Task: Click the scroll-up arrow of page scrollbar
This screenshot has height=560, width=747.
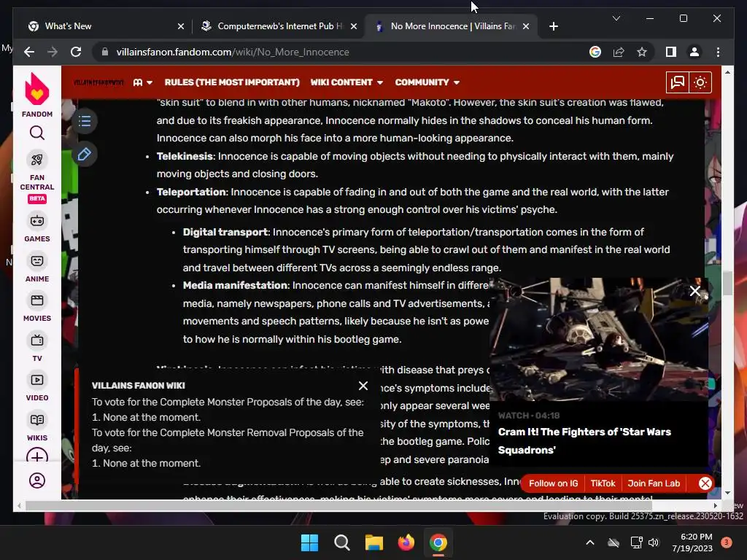Action: [727, 72]
